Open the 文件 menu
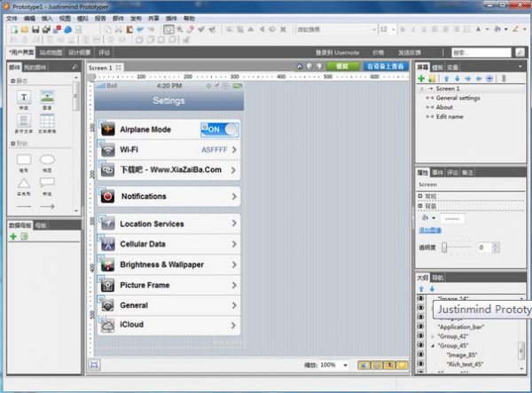532x393 pixels. tap(12, 19)
